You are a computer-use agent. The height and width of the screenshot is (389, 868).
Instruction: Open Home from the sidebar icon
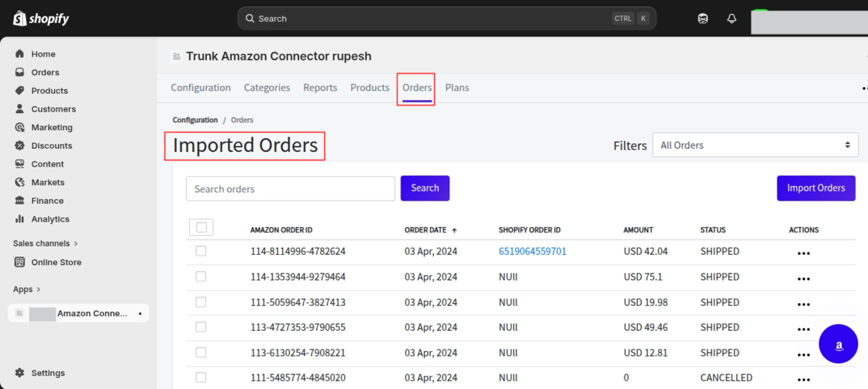(x=20, y=54)
